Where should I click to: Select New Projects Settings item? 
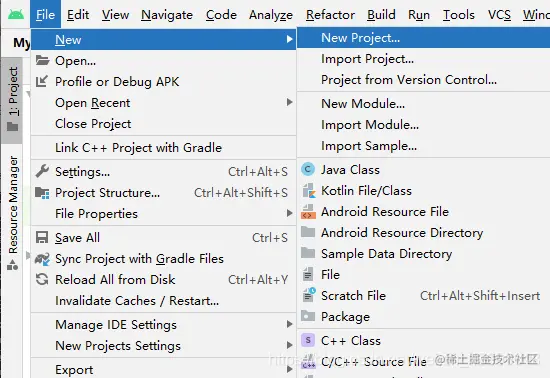click(163, 345)
